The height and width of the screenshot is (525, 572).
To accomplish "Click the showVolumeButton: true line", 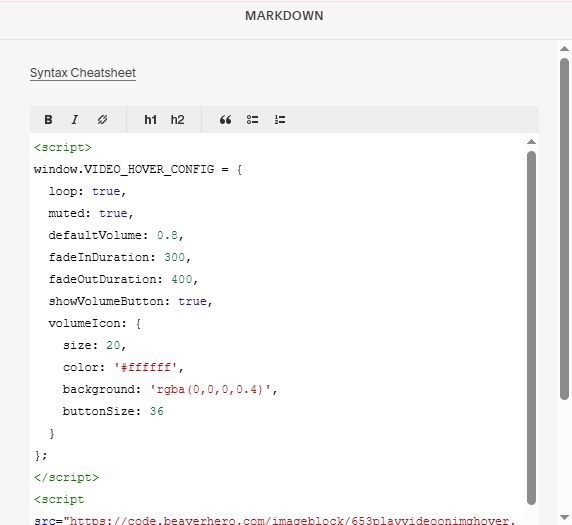I will pyautogui.click(x=130, y=301).
